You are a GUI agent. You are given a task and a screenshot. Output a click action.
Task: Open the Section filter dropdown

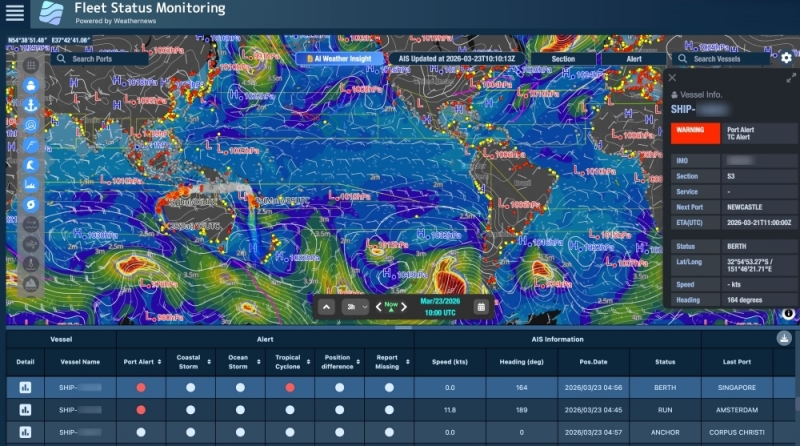click(563, 59)
